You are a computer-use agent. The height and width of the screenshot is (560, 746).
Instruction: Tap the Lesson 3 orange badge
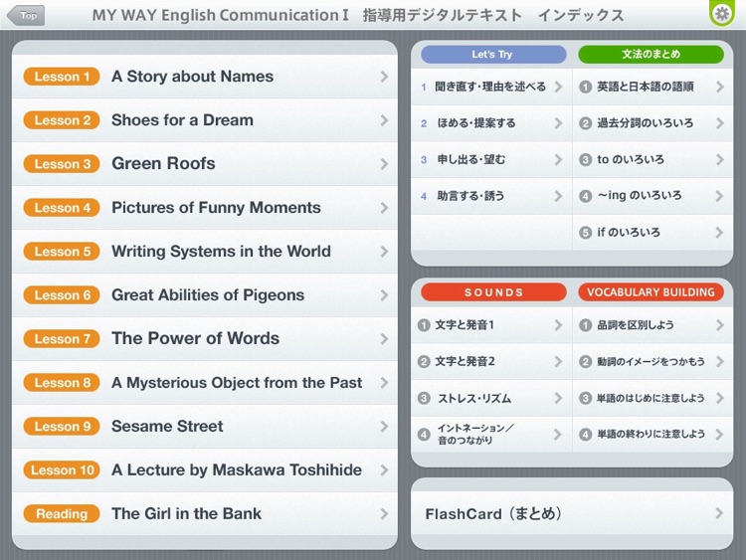62,164
